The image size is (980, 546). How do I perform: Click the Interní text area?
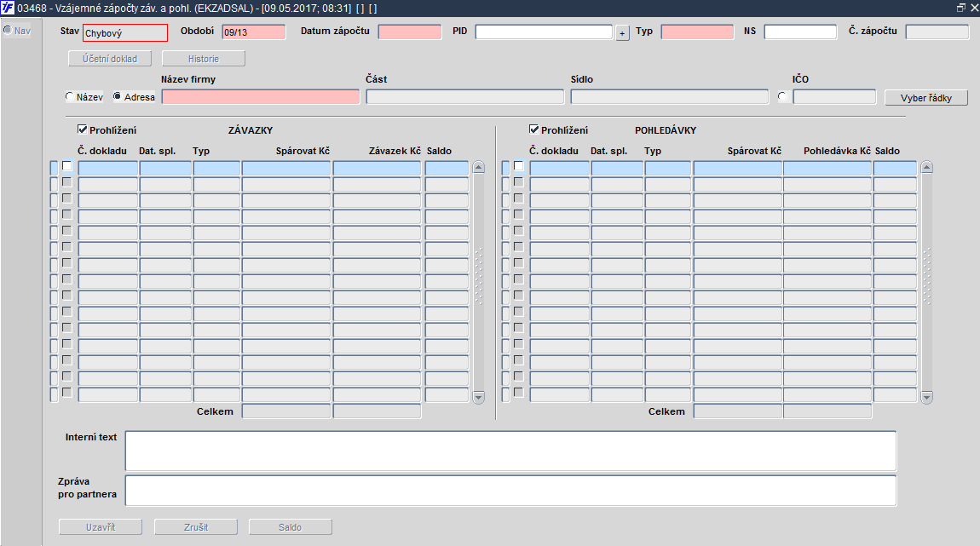click(x=510, y=451)
